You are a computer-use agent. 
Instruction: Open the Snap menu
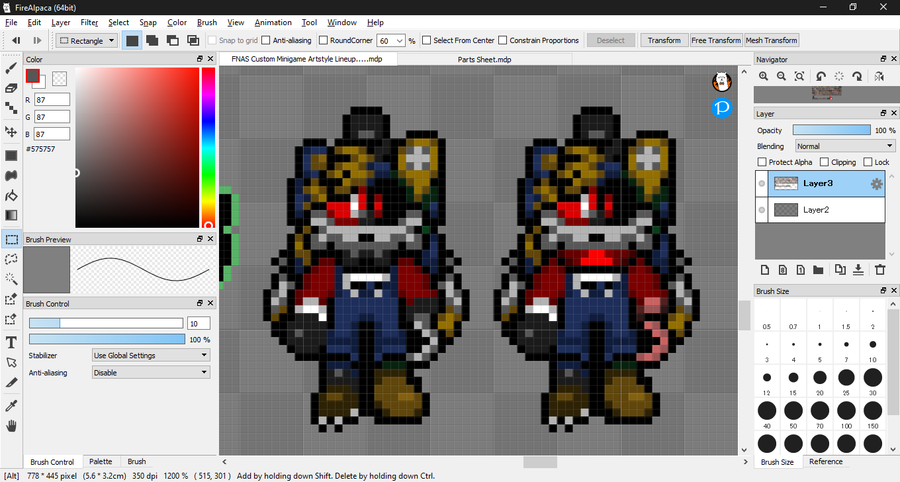click(148, 22)
